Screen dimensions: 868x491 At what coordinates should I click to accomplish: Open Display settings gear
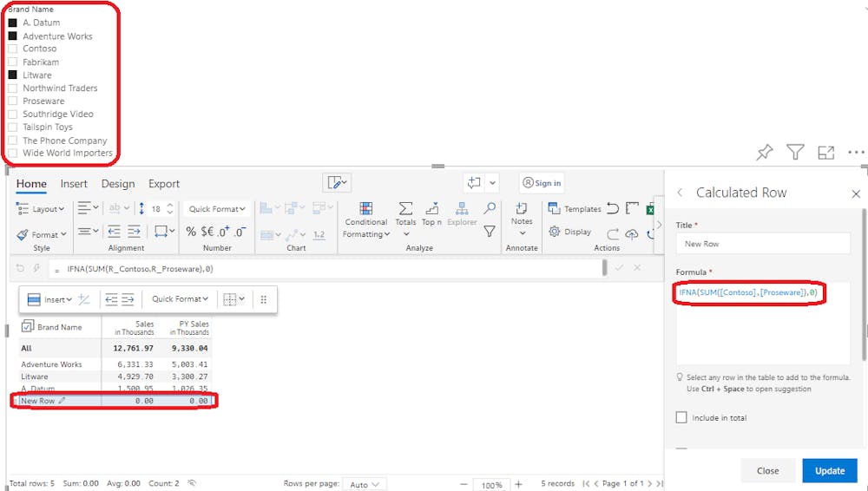point(569,232)
